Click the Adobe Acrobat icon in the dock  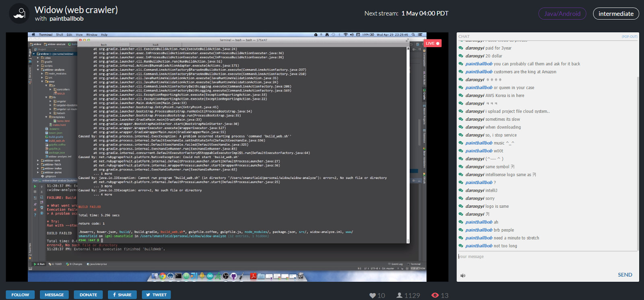(253, 276)
